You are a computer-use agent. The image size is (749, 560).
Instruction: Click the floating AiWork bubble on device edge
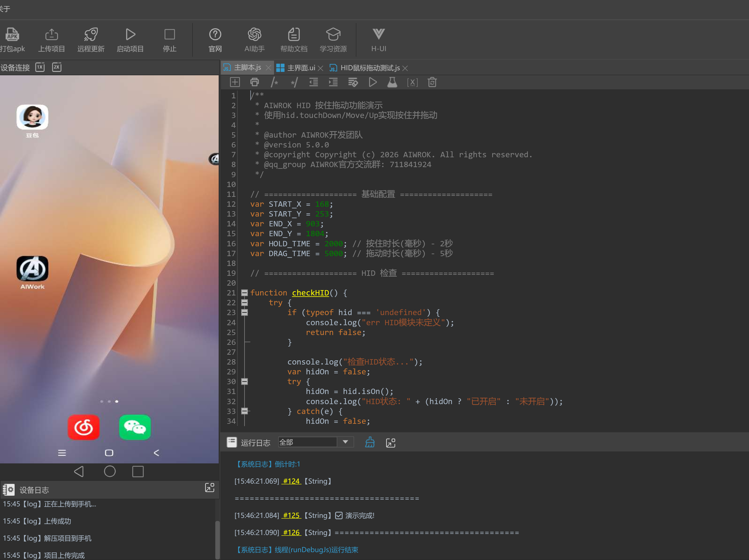pyautogui.click(x=214, y=159)
